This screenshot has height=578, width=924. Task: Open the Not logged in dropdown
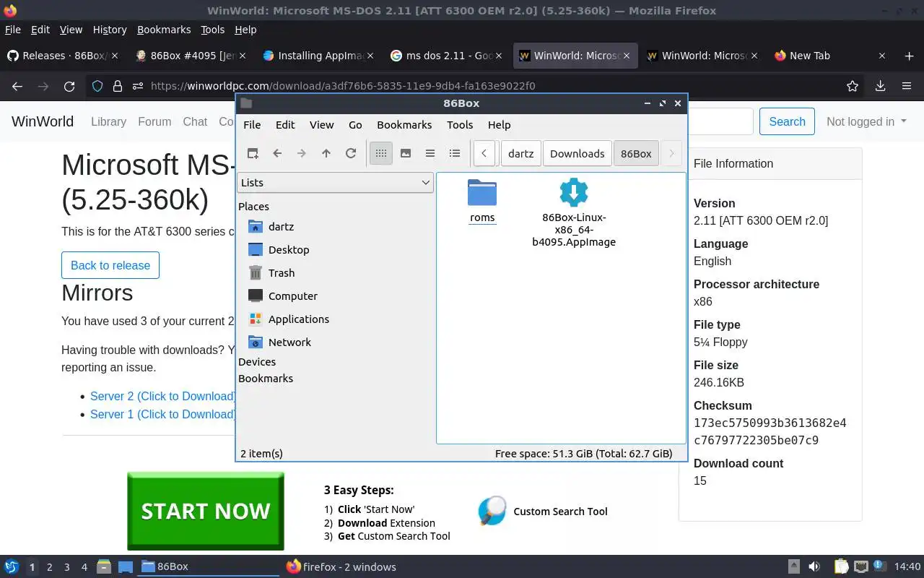(x=866, y=121)
